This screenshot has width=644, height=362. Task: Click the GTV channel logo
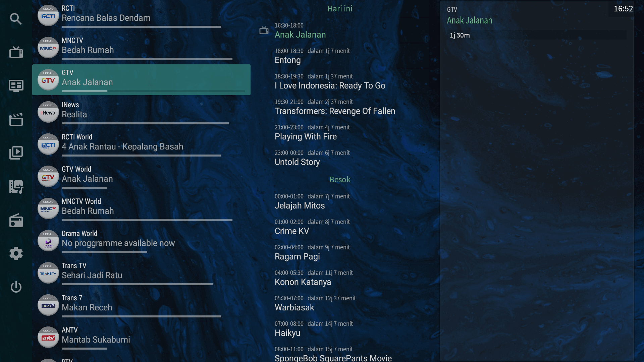point(48,80)
